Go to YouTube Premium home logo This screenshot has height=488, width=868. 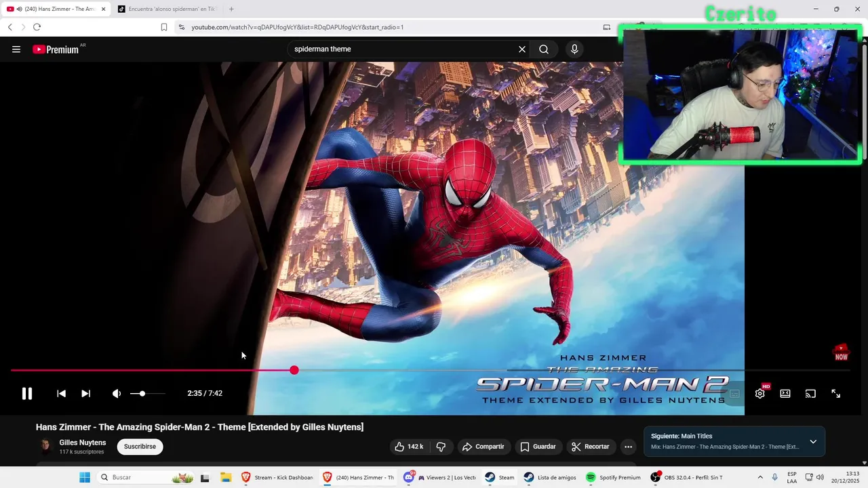(x=56, y=49)
